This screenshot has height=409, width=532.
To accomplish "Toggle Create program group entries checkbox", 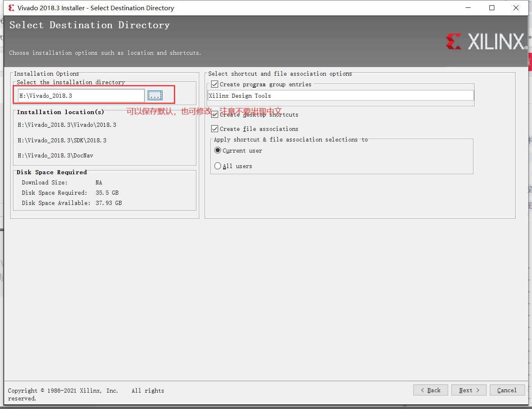I will pyautogui.click(x=215, y=84).
